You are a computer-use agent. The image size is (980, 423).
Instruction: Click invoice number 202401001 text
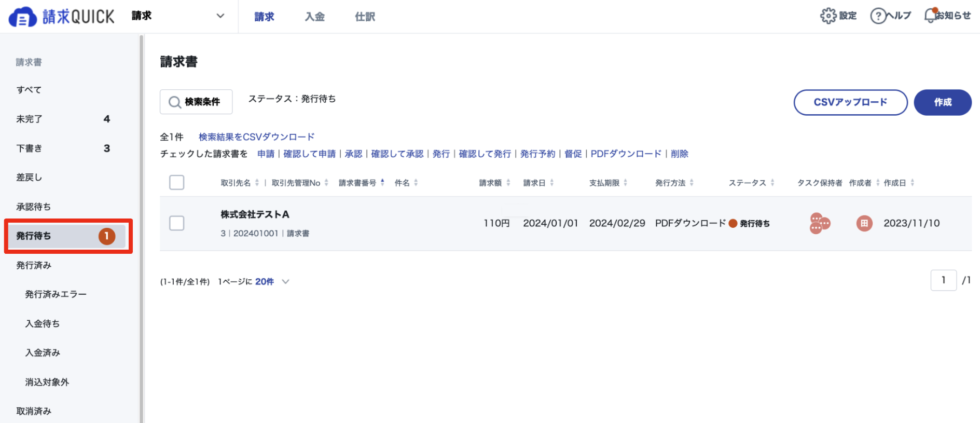tap(256, 234)
